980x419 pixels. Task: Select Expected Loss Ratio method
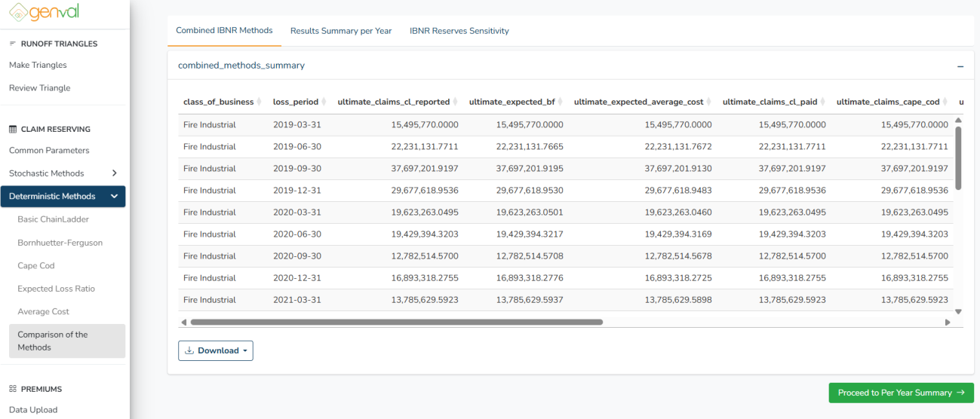pos(57,289)
